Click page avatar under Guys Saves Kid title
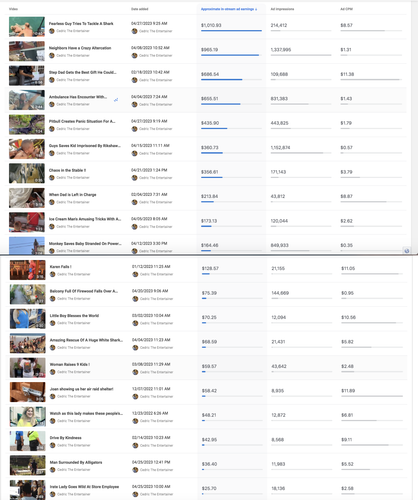418x500 pixels. (52, 153)
